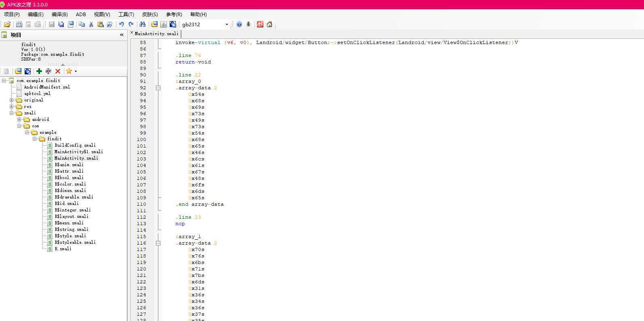Click the home page icon
The height and width of the screenshot is (321, 644).
coord(269,24)
